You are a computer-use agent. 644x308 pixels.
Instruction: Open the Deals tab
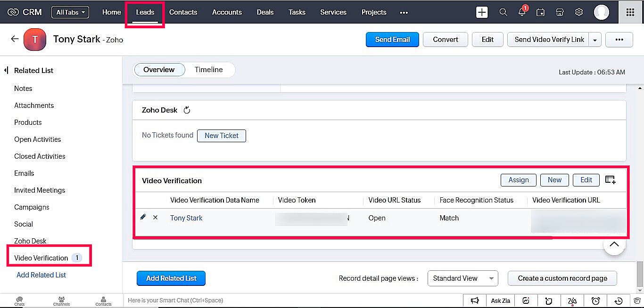[265, 12]
